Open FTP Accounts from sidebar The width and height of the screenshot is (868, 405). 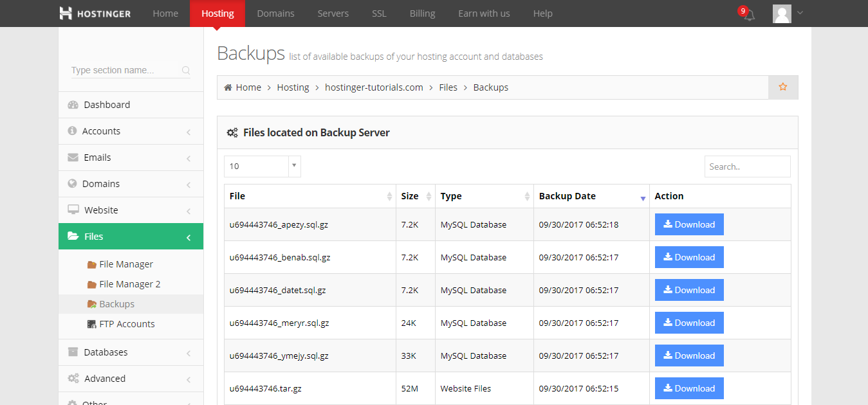click(x=127, y=324)
